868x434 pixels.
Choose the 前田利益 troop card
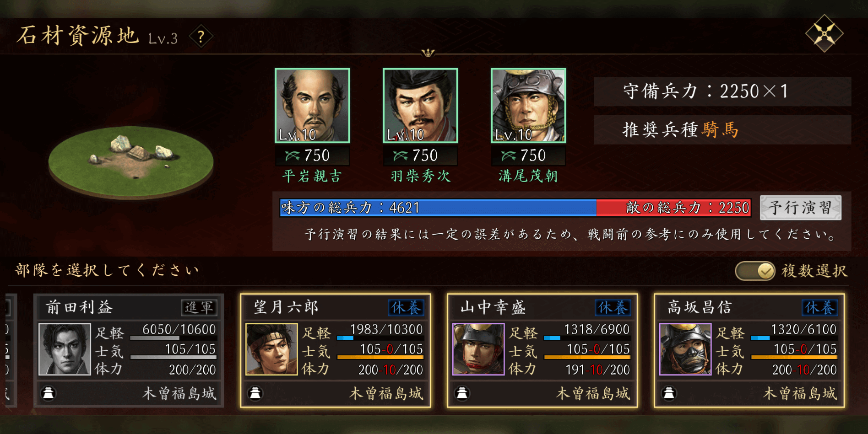pyautogui.click(x=129, y=351)
